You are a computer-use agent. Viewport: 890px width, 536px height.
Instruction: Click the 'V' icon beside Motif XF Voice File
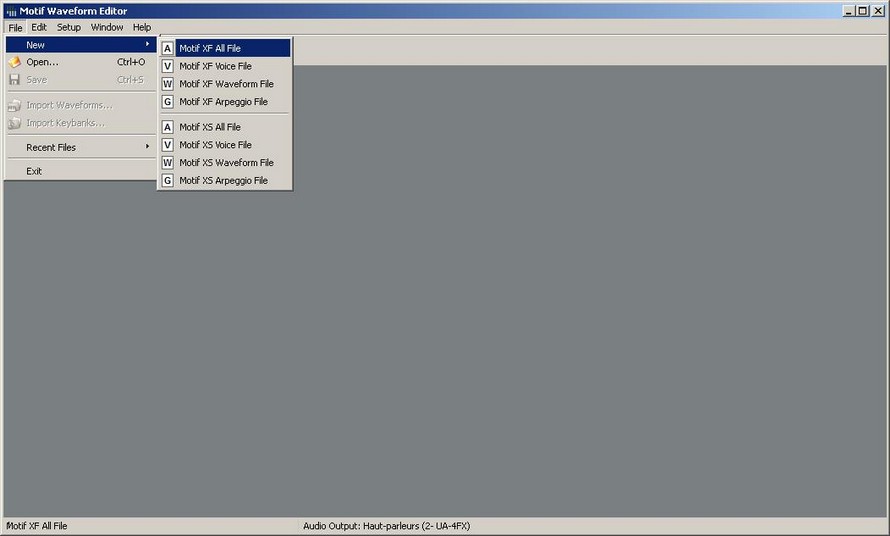[x=168, y=66]
